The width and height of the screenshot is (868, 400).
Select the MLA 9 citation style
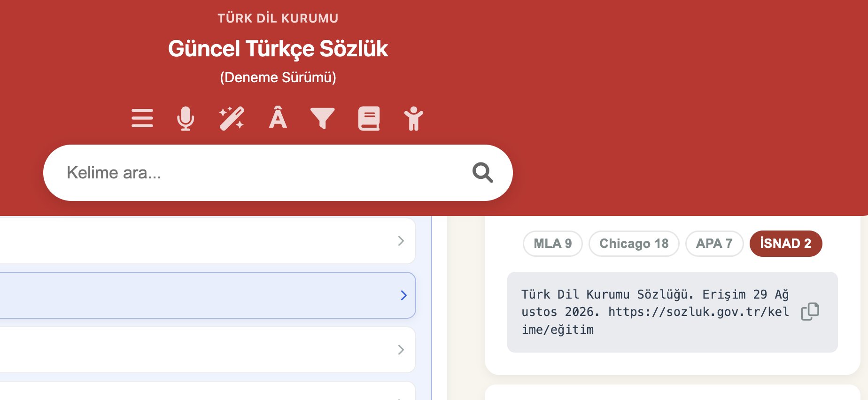(x=553, y=244)
